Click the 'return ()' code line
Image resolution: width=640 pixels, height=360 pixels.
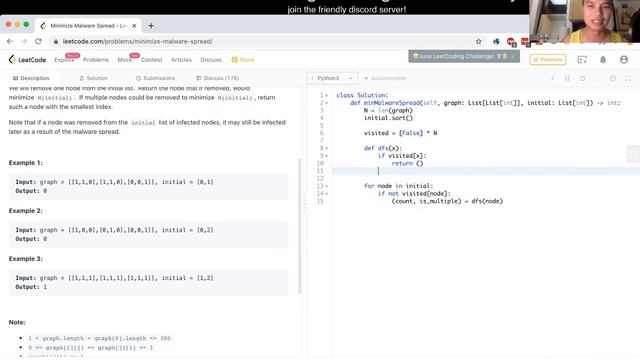407,163
